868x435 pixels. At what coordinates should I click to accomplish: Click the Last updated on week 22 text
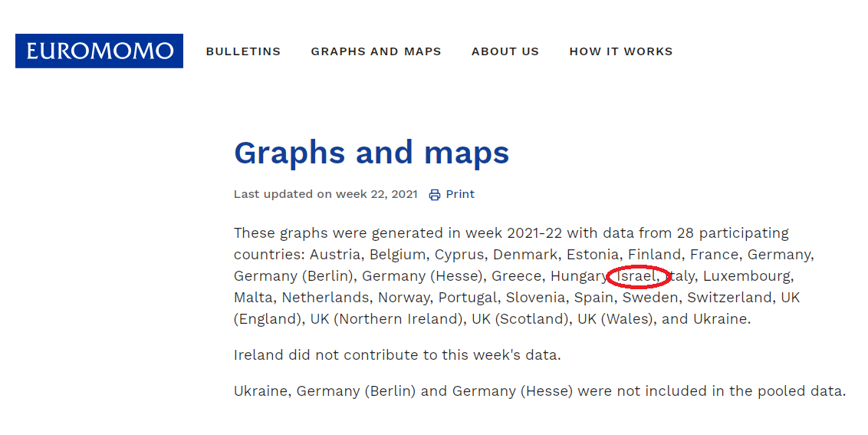tap(325, 194)
